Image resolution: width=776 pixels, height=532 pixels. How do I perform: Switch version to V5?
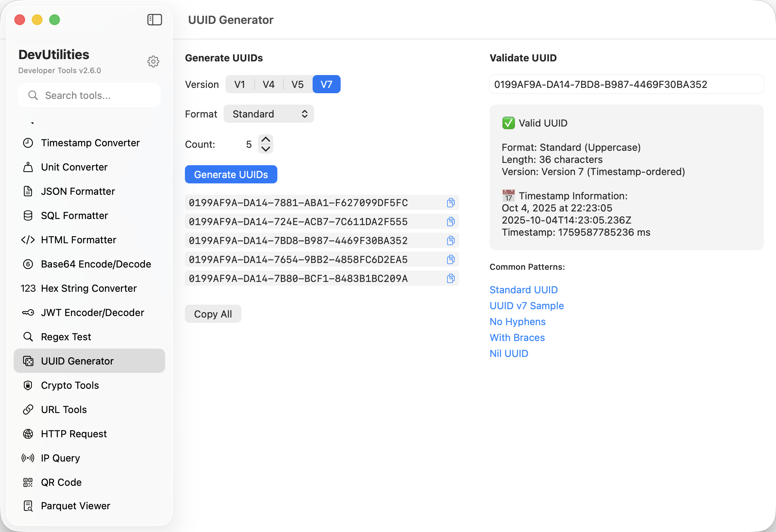[297, 84]
